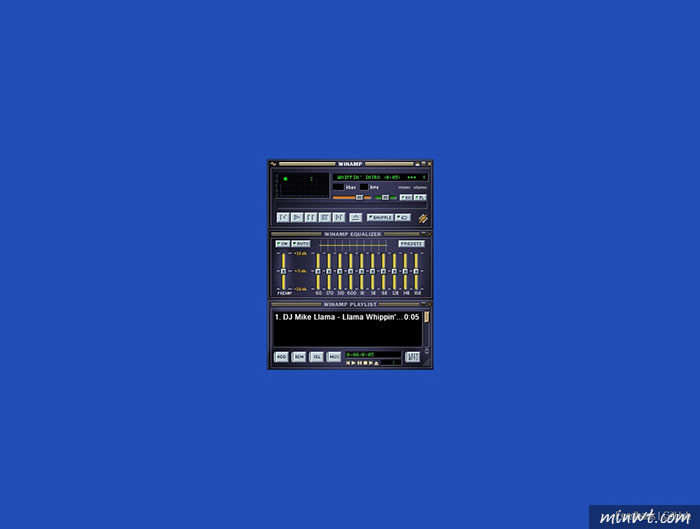Click the scrolling song title display
This screenshot has height=529, width=700.
(380, 177)
